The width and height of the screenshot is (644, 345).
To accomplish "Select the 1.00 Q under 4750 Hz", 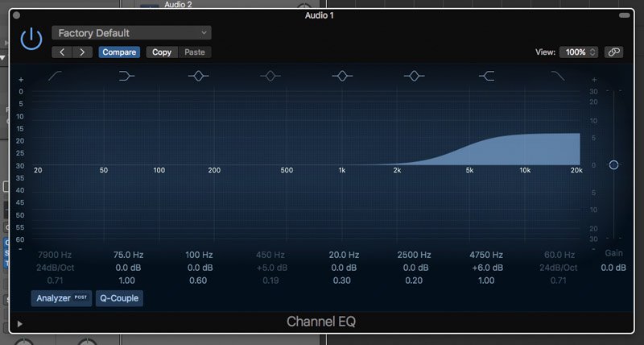I will (486, 281).
